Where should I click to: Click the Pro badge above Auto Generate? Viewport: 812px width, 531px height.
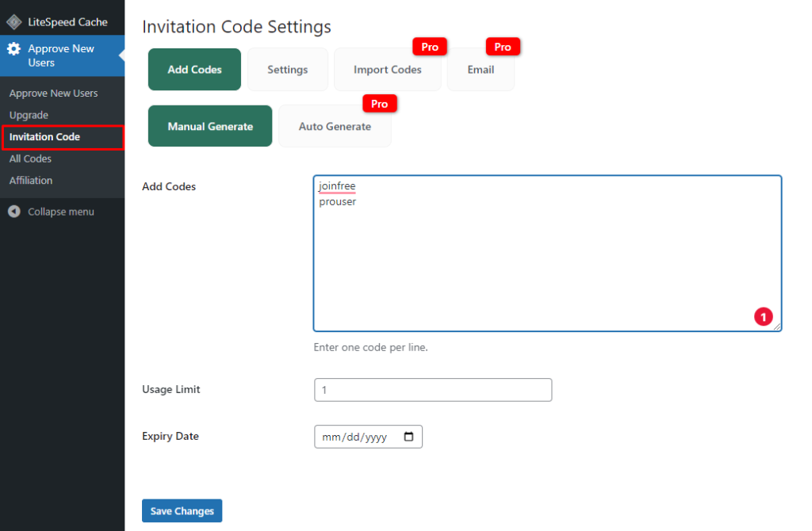(379, 103)
